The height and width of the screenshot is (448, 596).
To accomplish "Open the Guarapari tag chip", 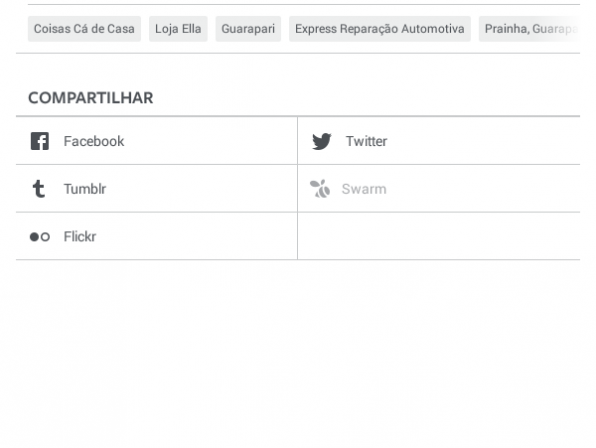I will pyautogui.click(x=248, y=28).
